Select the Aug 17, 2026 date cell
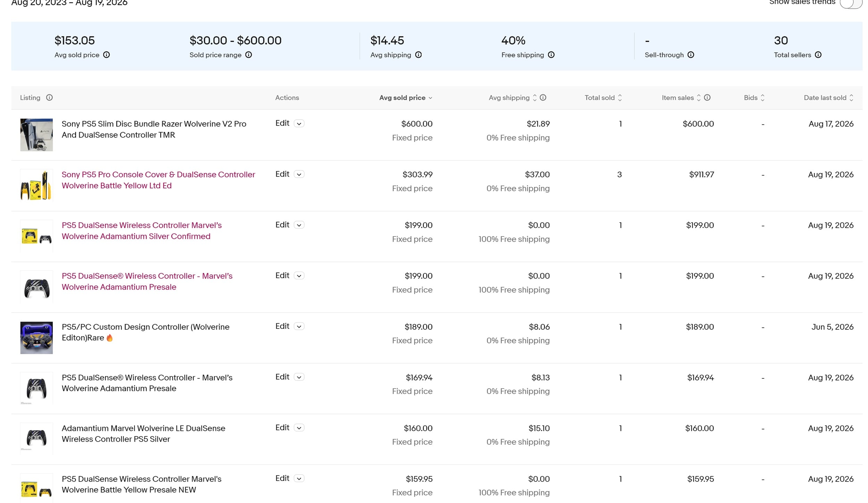Screen dimensions: 868x503 pyautogui.click(x=831, y=124)
